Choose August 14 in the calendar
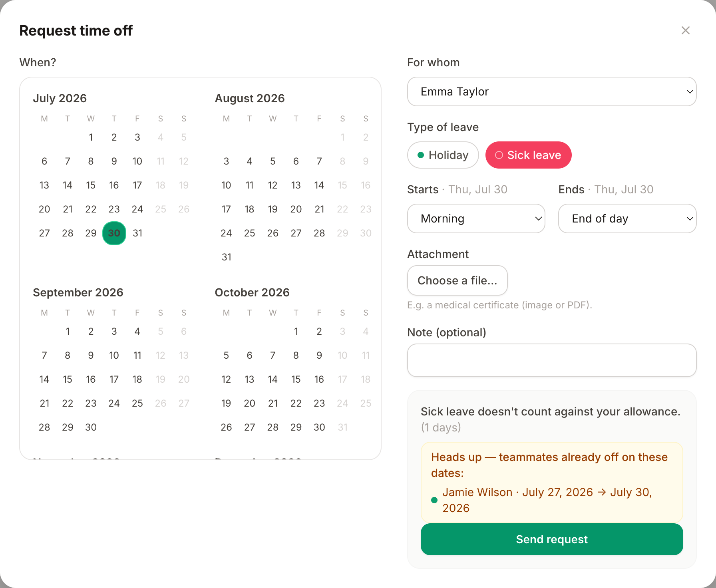The width and height of the screenshot is (716, 588). [x=319, y=185]
